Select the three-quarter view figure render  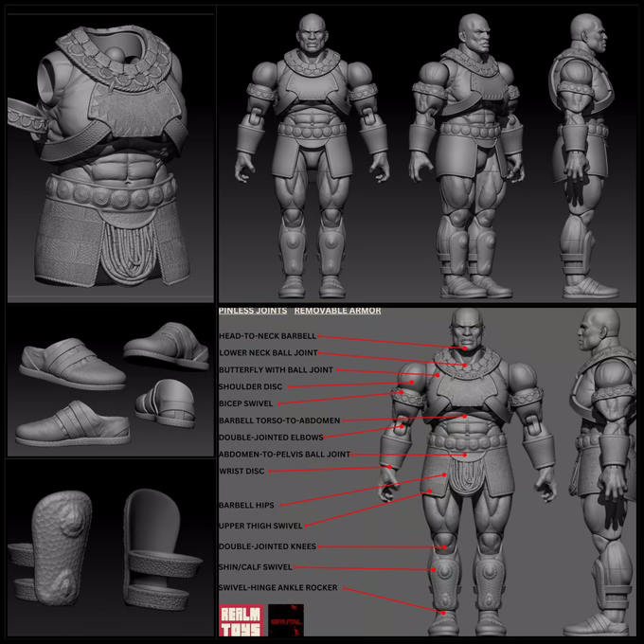coord(471,156)
